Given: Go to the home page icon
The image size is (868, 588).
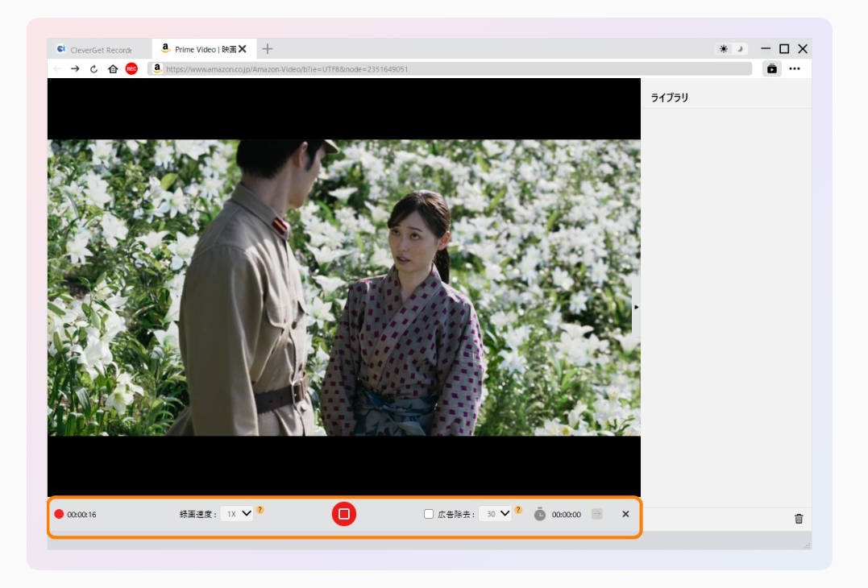Looking at the screenshot, I should click(x=113, y=68).
